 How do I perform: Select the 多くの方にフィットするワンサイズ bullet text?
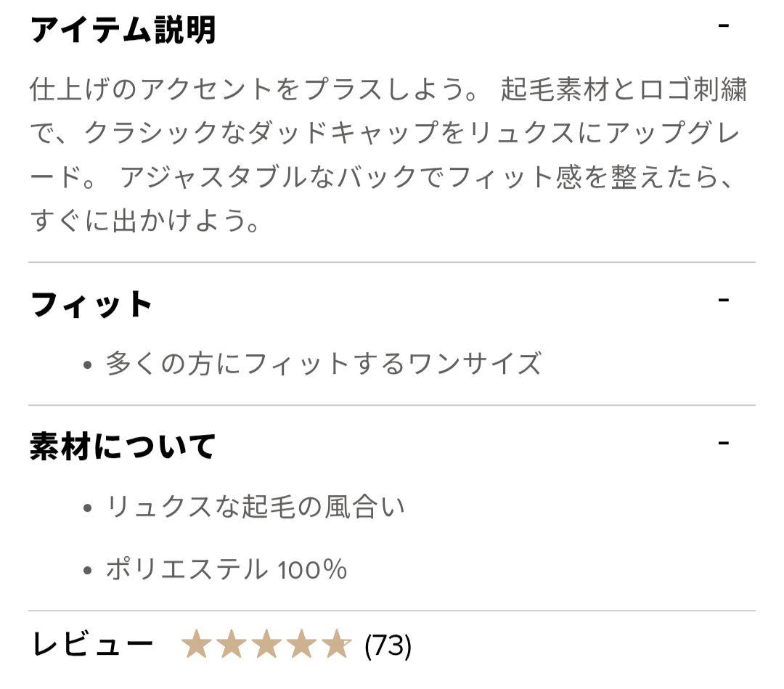pos(323,363)
